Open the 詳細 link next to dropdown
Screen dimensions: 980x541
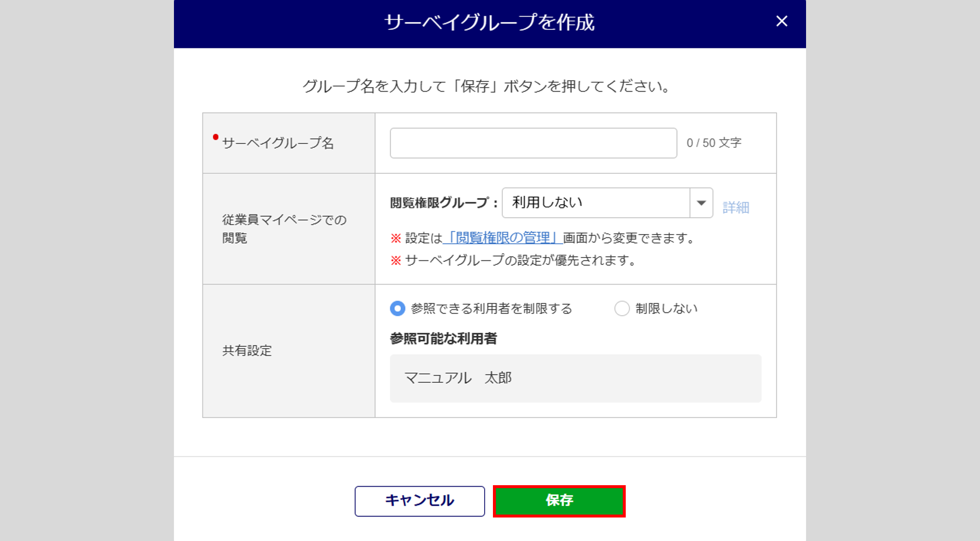coord(735,208)
